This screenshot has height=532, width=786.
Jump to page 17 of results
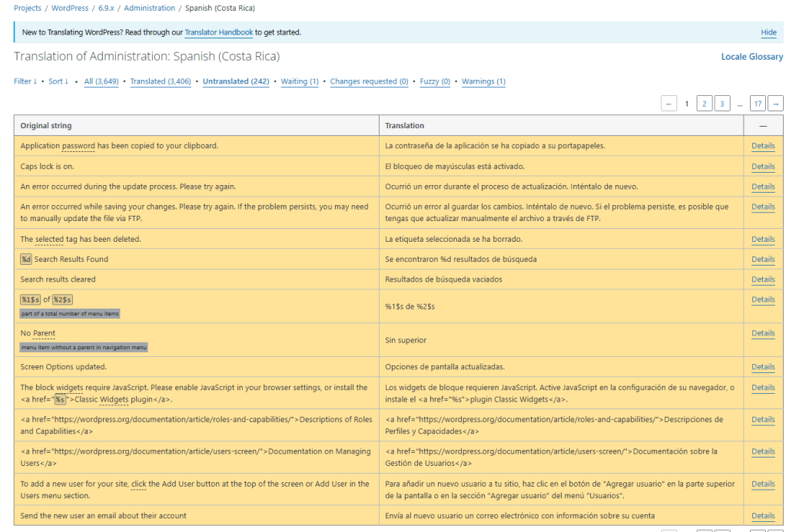click(x=758, y=104)
